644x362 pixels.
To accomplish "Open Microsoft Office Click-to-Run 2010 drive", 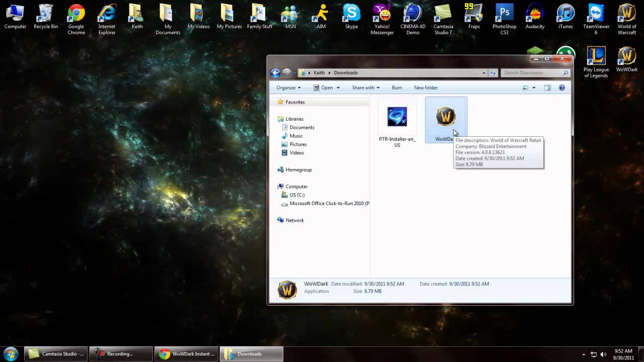I will [x=329, y=204].
